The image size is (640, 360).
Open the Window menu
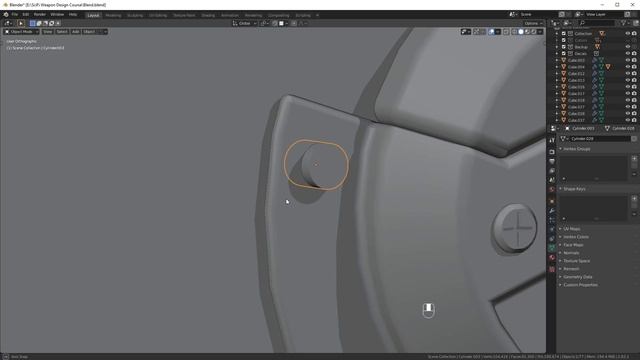point(57,14)
